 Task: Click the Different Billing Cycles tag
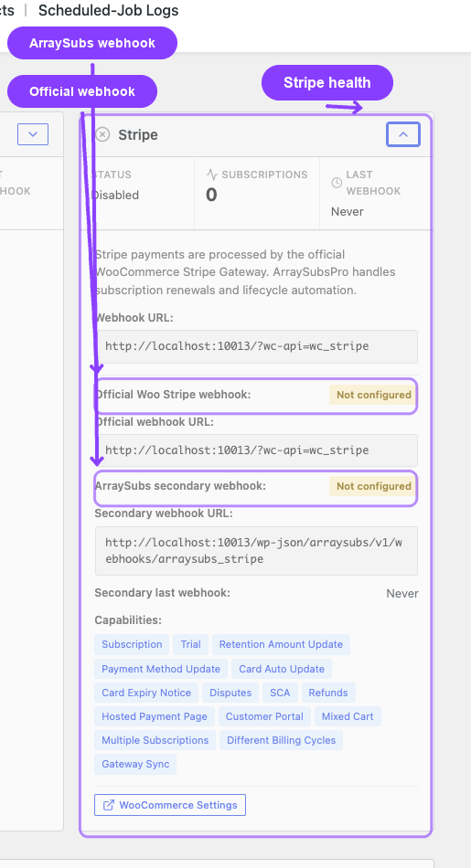(x=281, y=740)
